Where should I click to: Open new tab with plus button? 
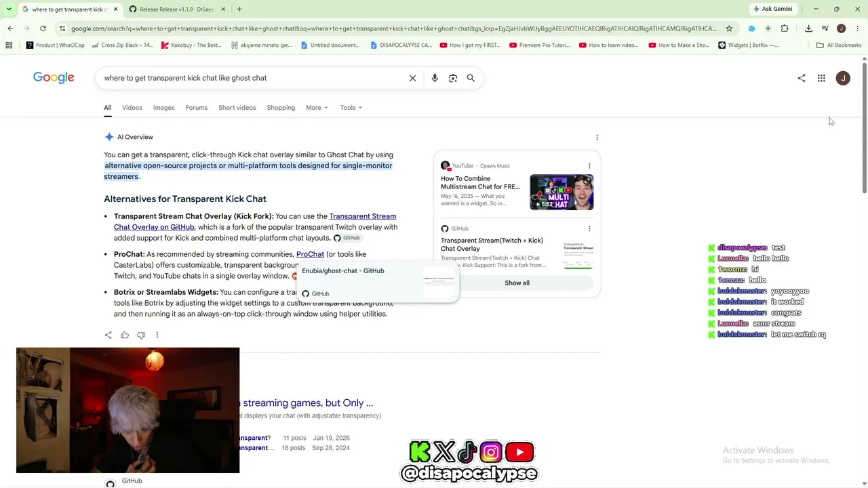tap(239, 9)
